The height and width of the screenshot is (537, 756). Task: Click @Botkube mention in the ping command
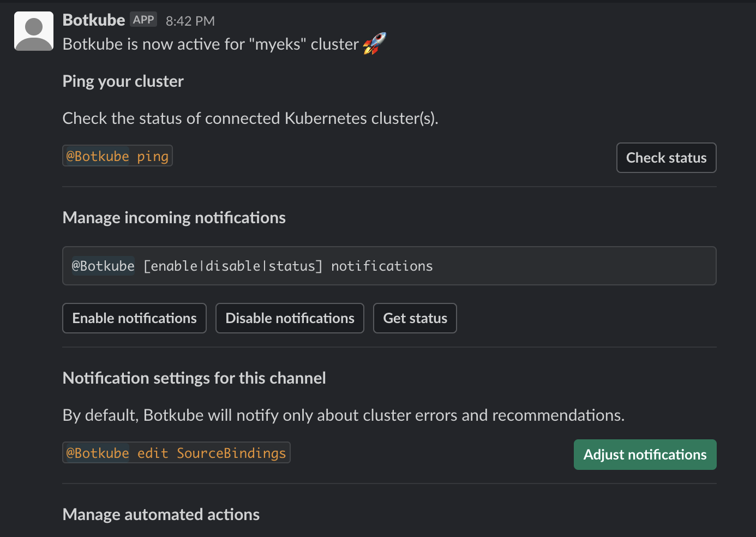point(98,157)
